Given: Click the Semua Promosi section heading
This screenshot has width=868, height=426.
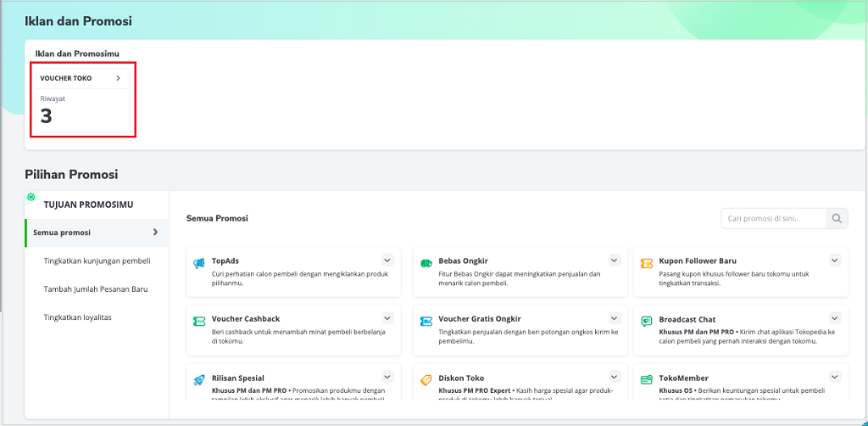Looking at the screenshot, I should [217, 218].
